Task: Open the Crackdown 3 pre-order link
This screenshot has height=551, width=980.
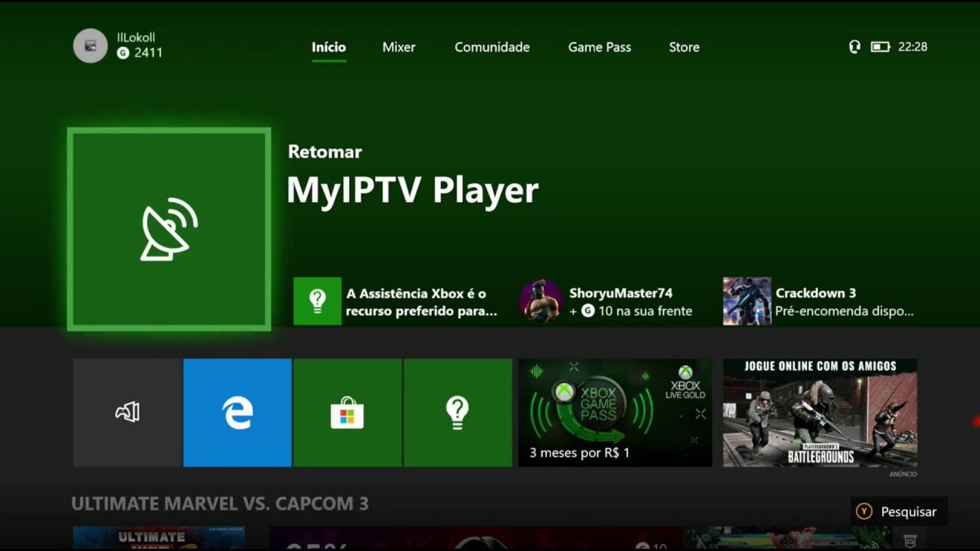Action: pyautogui.click(x=844, y=311)
